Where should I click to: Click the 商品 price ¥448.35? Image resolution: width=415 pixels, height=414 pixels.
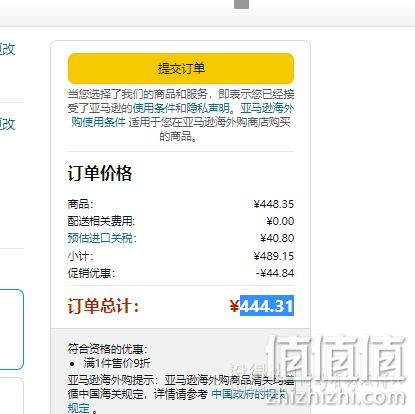pos(274,204)
